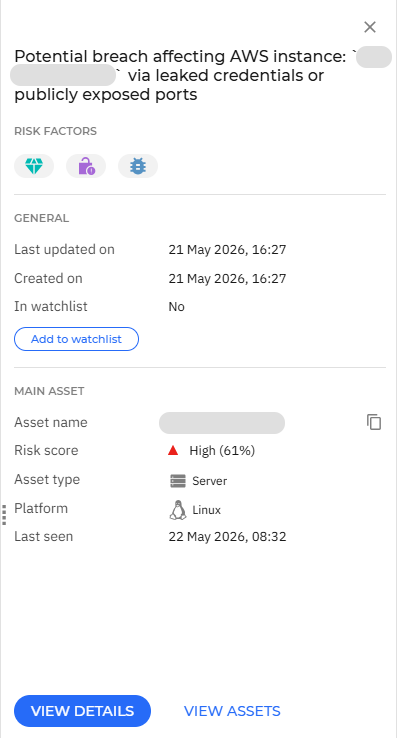
Task: Click the 'Last seen' field label
Action: (x=43, y=536)
